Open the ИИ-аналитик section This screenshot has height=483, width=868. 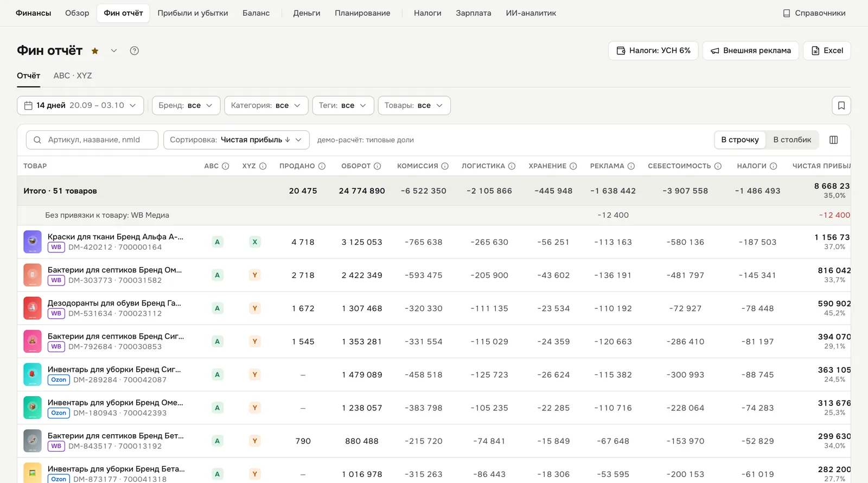tap(531, 13)
